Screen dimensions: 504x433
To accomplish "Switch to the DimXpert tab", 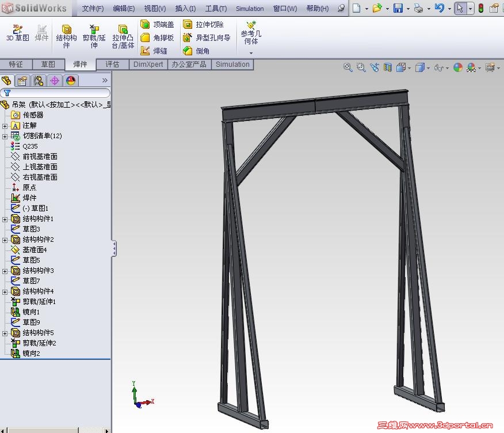I will 148,64.
